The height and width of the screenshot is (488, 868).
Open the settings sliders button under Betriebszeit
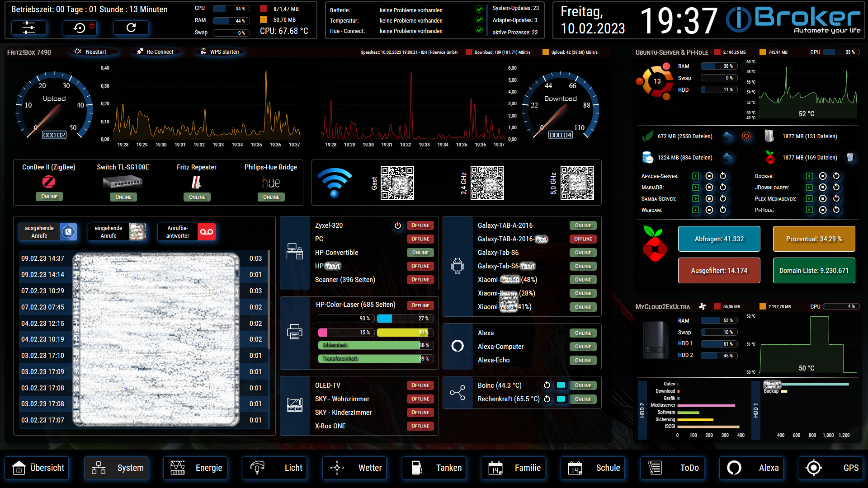[29, 28]
